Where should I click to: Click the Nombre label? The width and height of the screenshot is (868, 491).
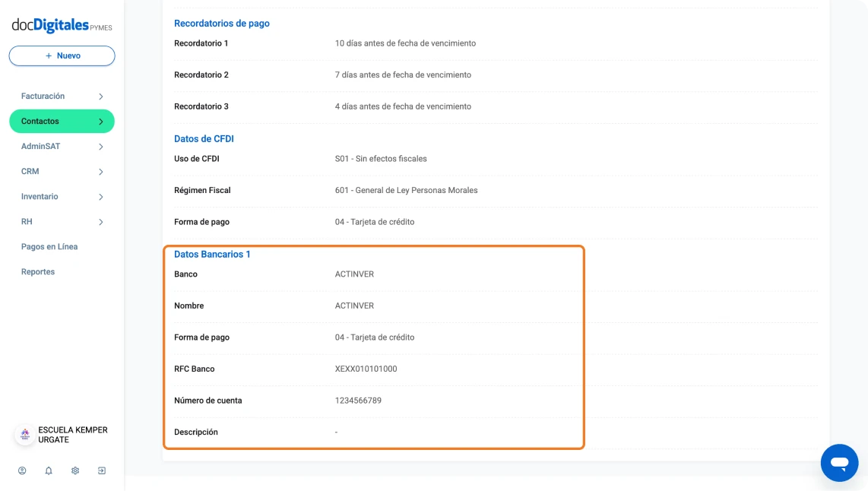point(188,306)
